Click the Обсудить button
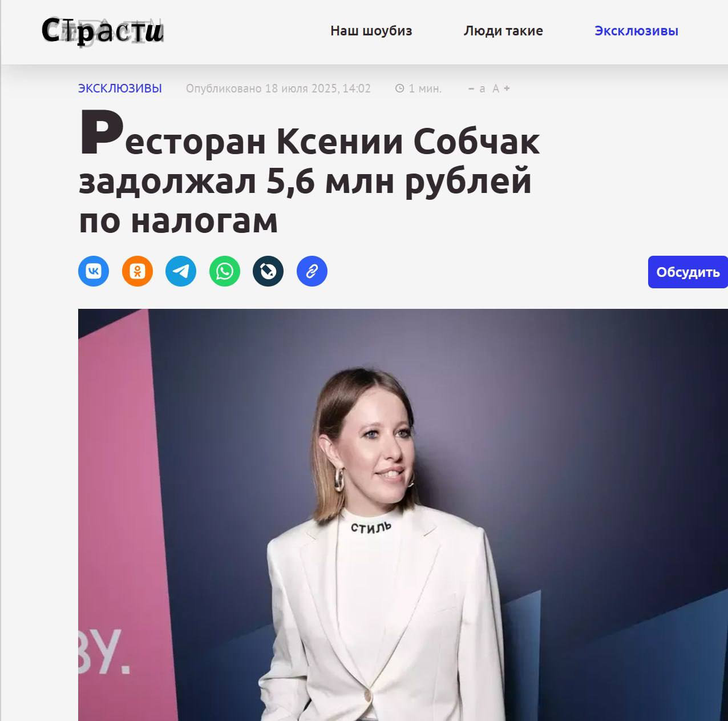Viewport: 728px width, 721px height. 688,272
